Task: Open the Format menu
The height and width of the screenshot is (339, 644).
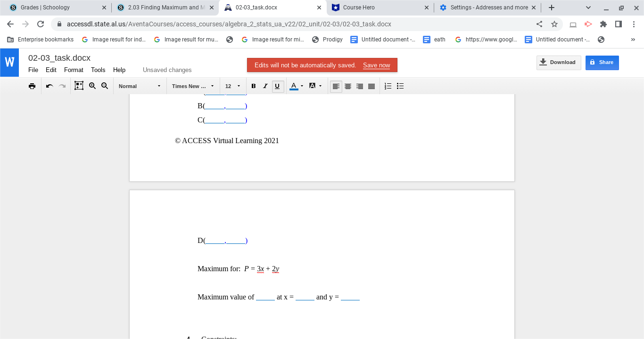Action: pyautogui.click(x=74, y=70)
